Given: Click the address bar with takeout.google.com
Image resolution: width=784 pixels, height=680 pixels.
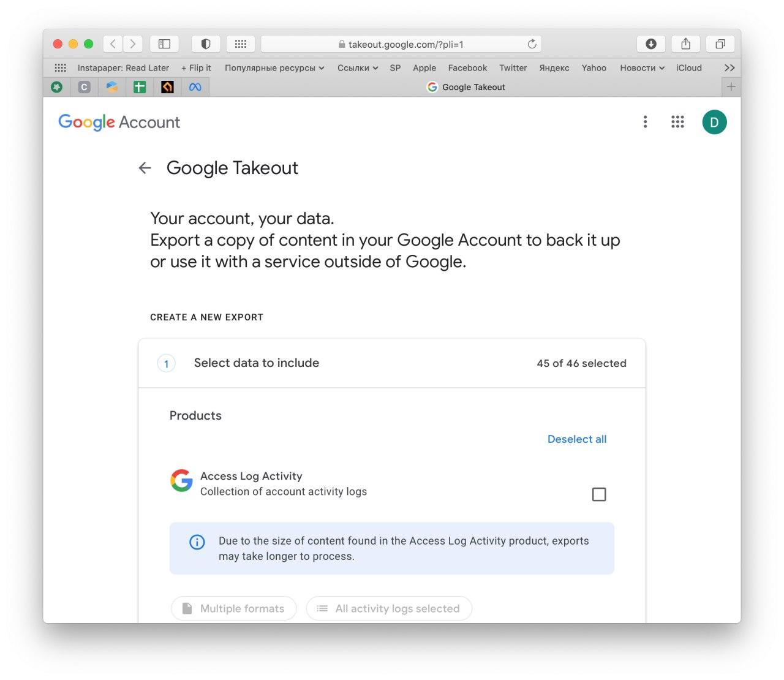Looking at the screenshot, I should pyautogui.click(x=401, y=44).
